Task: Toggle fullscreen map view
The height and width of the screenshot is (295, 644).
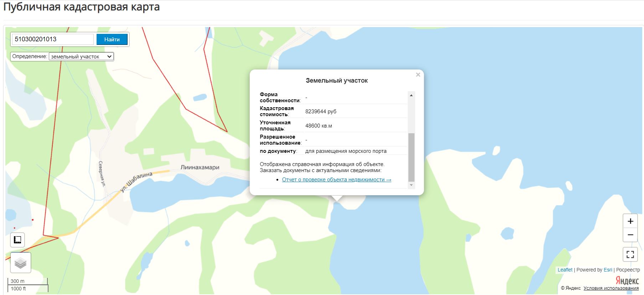Action: pyautogui.click(x=630, y=254)
